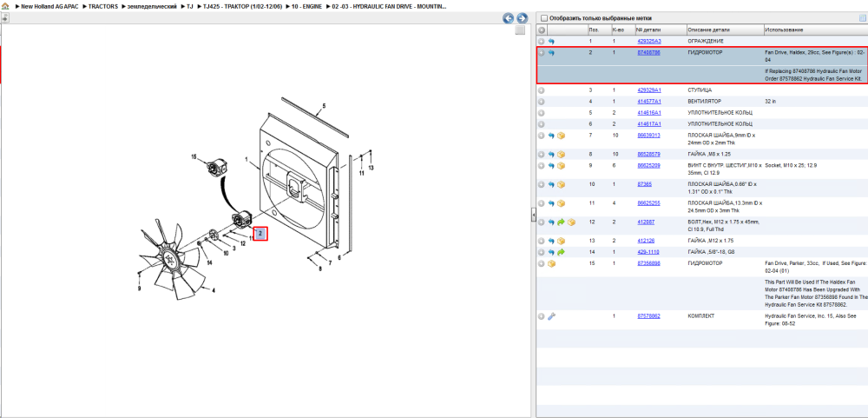Add ГИДРОМОТОР 87408786 with plus icon
This screenshot has height=418, width=868.
(542, 53)
